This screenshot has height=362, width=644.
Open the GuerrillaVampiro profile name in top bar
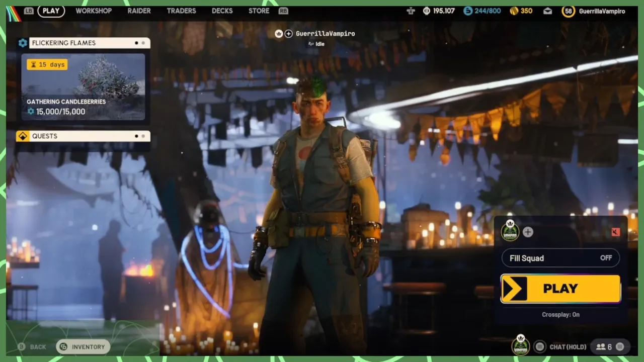(x=602, y=11)
